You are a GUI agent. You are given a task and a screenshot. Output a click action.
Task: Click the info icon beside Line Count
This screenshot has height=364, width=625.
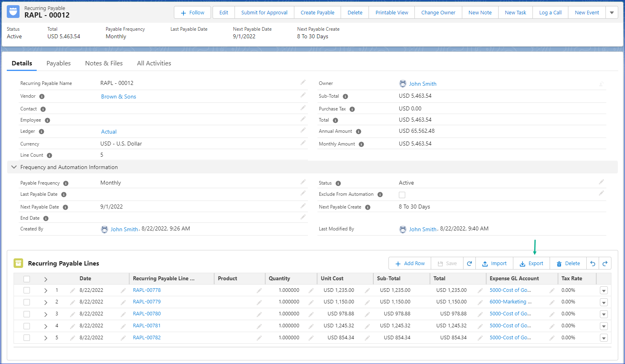click(x=49, y=155)
